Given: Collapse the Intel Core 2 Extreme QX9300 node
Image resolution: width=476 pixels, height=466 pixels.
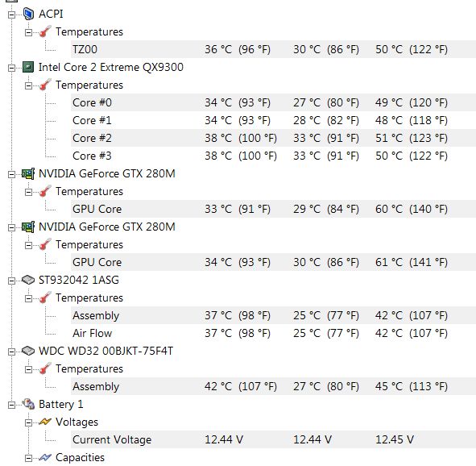Looking at the screenshot, I should click(x=11, y=68).
